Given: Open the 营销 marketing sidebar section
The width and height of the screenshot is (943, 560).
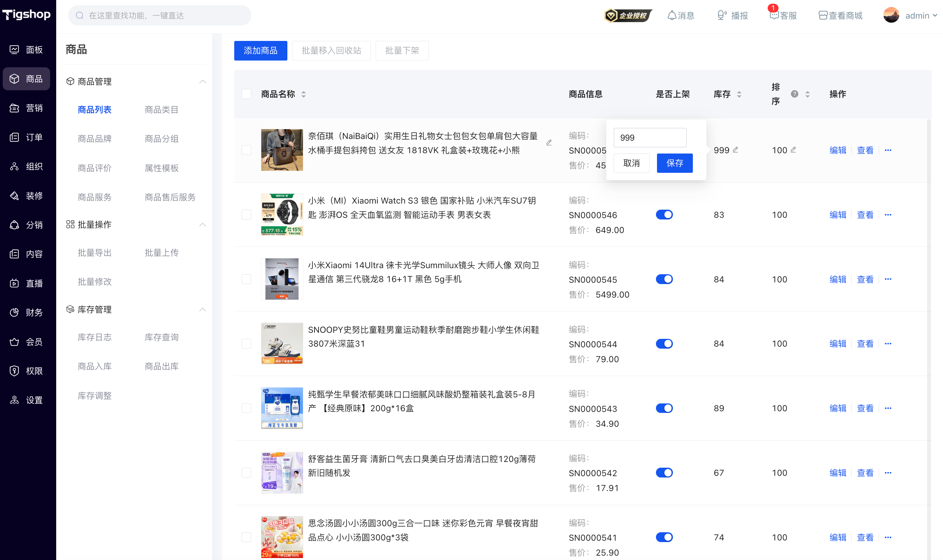Looking at the screenshot, I should tap(26, 108).
